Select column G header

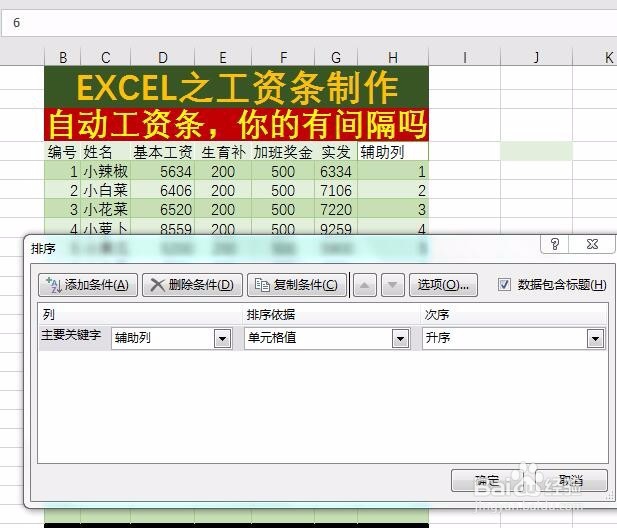336,57
